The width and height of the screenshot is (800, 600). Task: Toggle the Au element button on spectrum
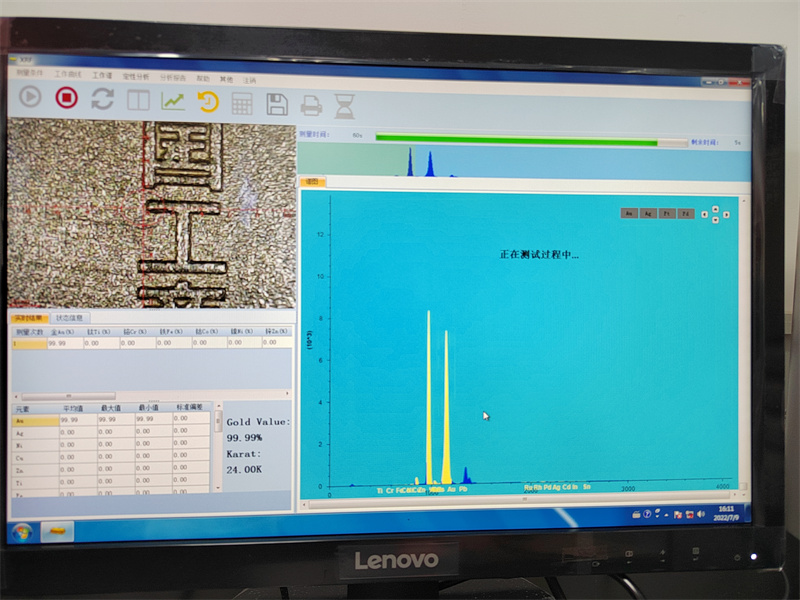(629, 213)
